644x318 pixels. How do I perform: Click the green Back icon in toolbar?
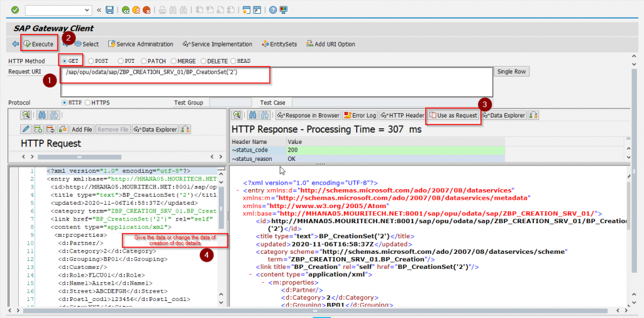pos(126,10)
